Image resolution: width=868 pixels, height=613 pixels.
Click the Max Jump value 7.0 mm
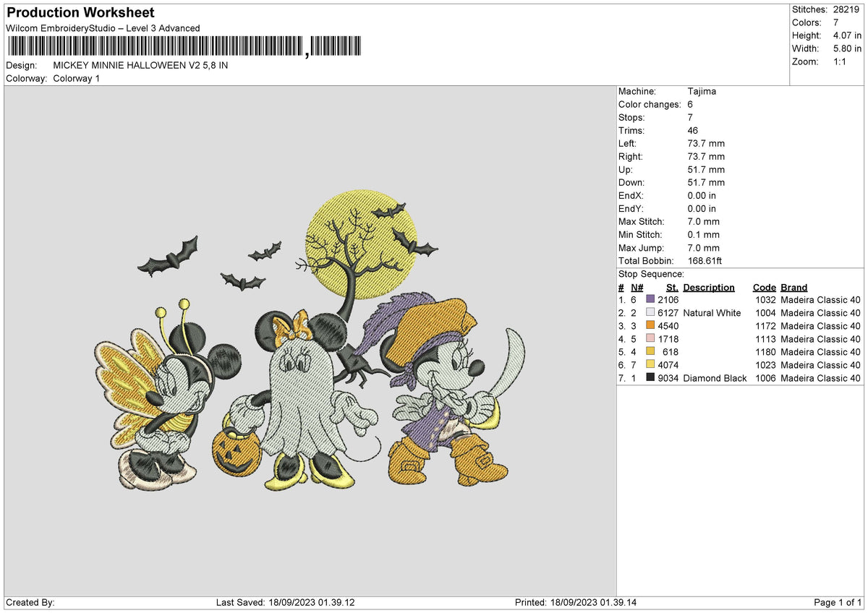703,247
